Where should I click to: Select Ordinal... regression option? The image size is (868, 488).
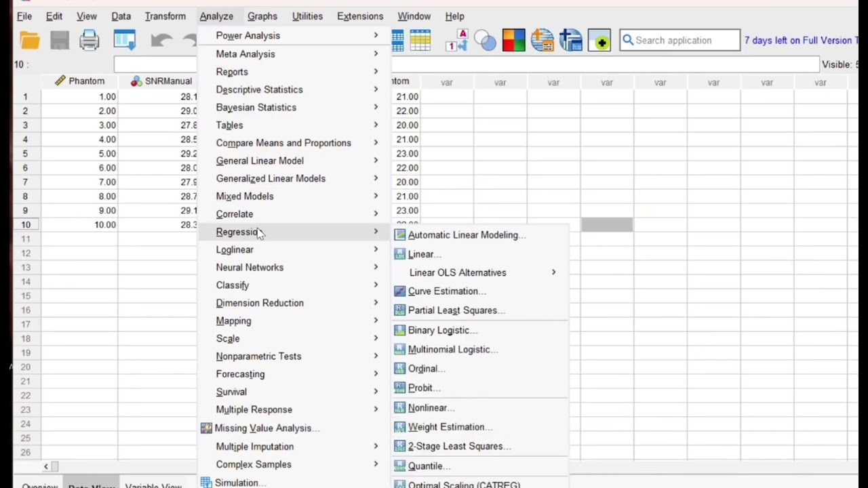(427, 369)
